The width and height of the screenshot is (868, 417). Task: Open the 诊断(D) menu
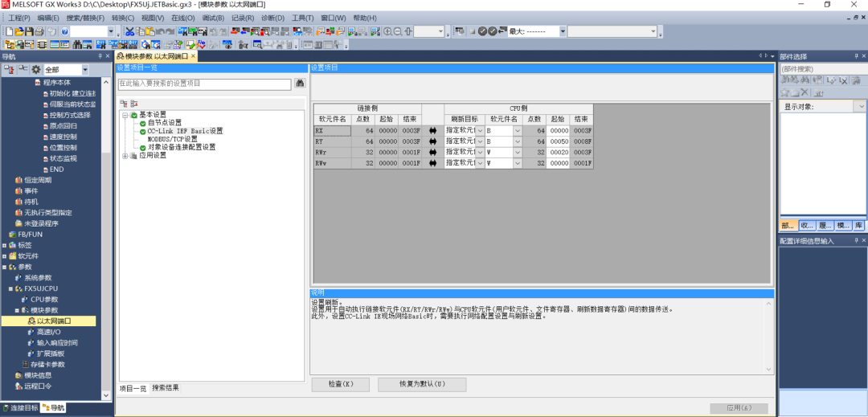click(273, 18)
